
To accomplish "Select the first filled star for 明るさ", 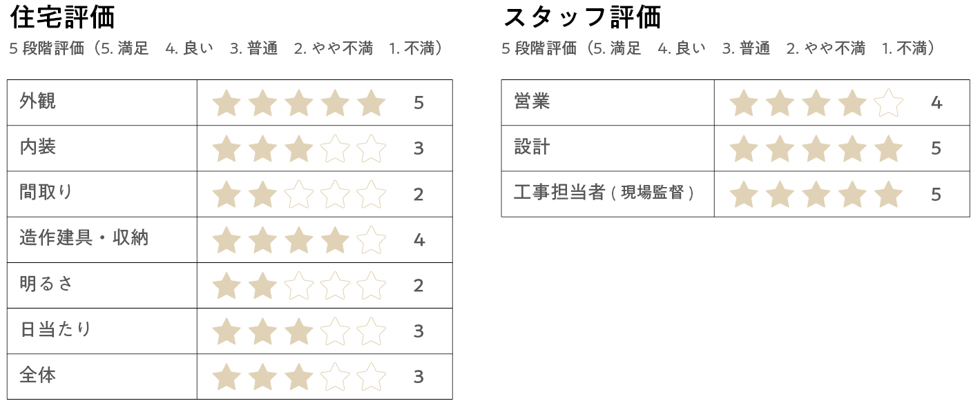I will pos(227,285).
